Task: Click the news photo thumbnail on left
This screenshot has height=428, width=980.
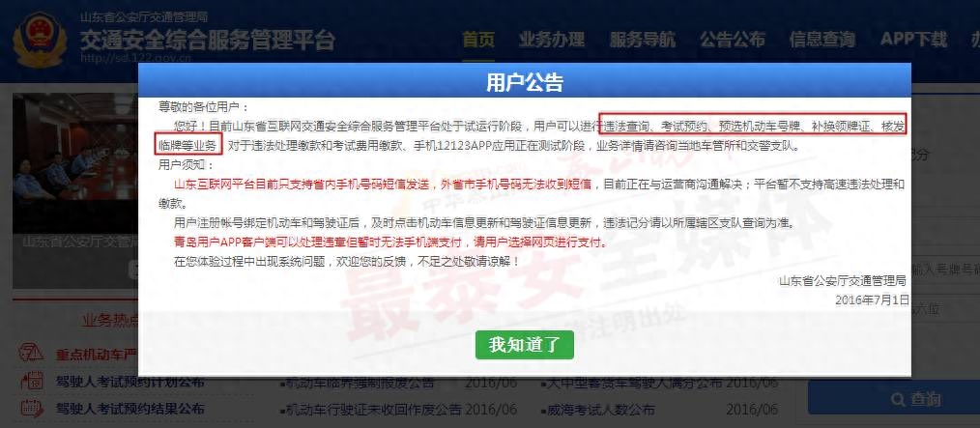Action: [75, 190]
